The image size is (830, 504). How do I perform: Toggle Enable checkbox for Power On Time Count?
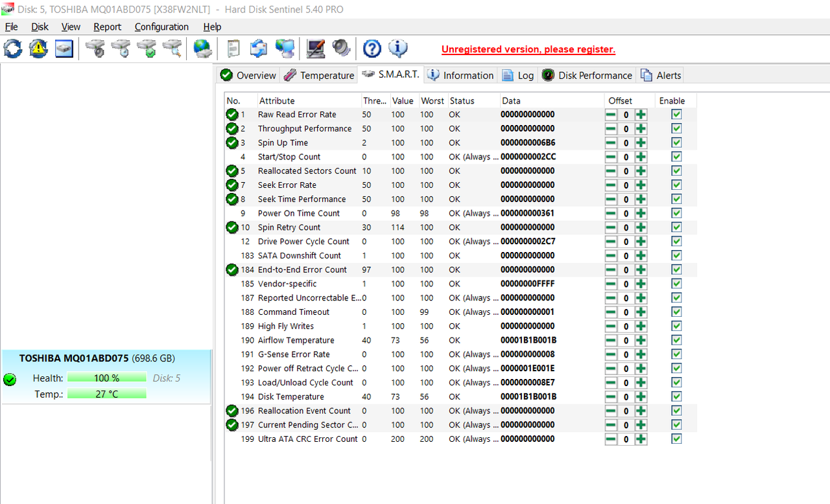tap(676, 213)
